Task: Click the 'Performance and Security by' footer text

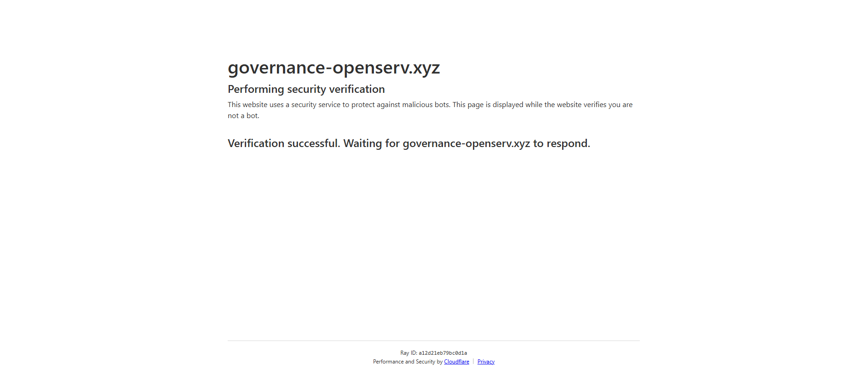Action: (x=408, y=362)
